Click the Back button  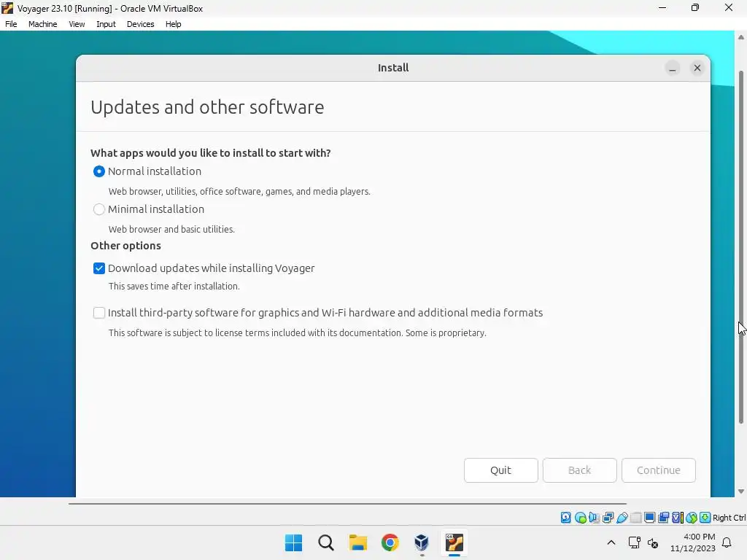click(579, 470)
